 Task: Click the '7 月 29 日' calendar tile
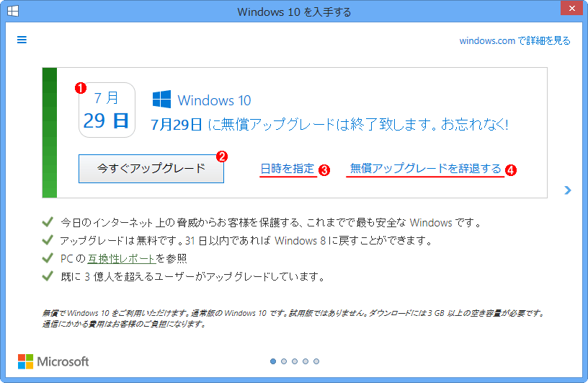(x=107, y=110)
